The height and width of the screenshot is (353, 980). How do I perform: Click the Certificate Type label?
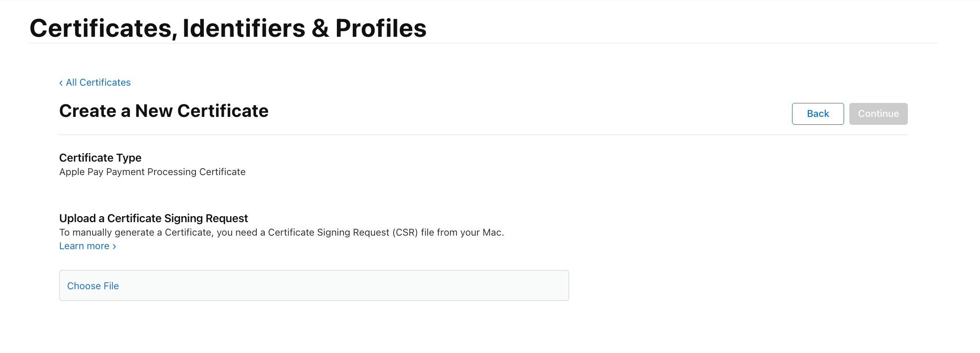pos(100,158)
